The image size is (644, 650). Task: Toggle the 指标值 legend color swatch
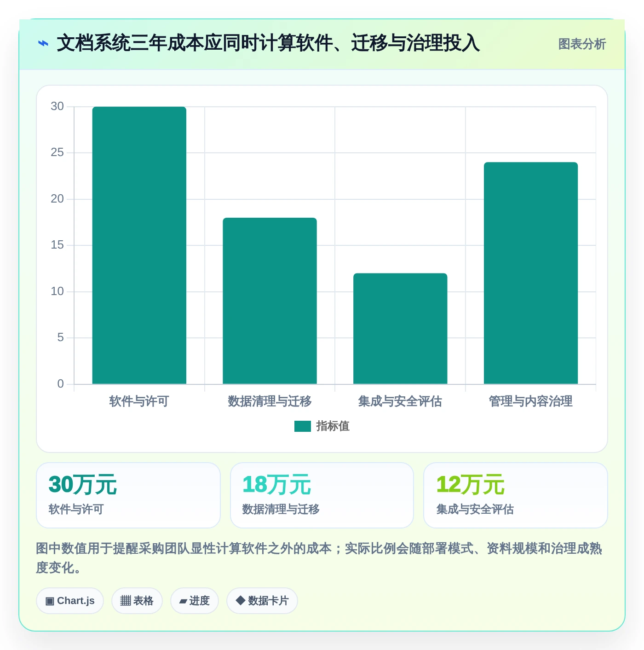303,426
